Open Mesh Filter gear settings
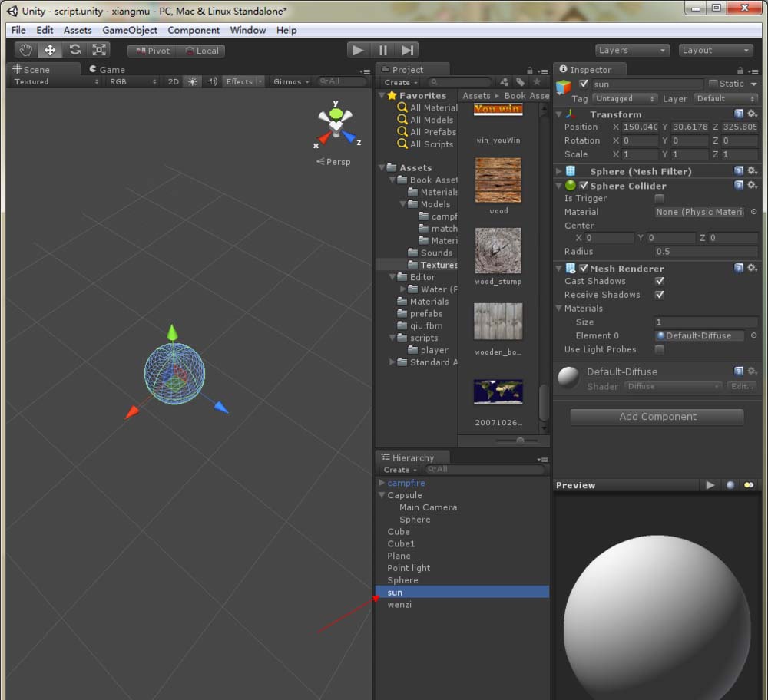The image size is (768, 700). click(753, 171)
